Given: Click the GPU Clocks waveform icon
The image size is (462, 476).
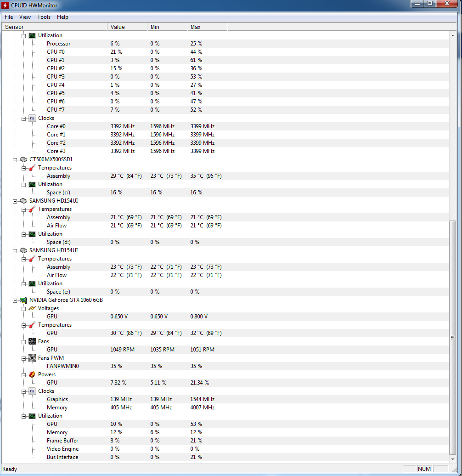Looking at the screenshot, I should [32, 391].
